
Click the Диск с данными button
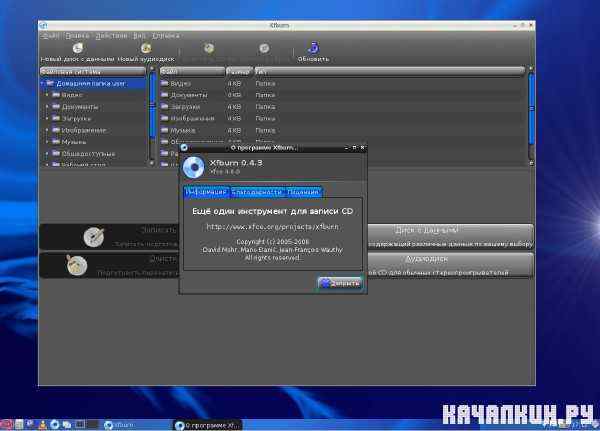(x=450, y=236)
